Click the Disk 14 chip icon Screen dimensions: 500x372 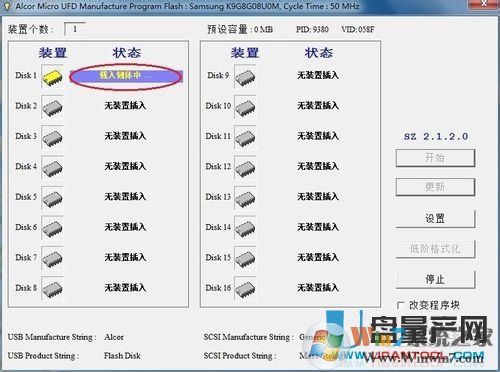pyautogui.click(x=245, y=228)
